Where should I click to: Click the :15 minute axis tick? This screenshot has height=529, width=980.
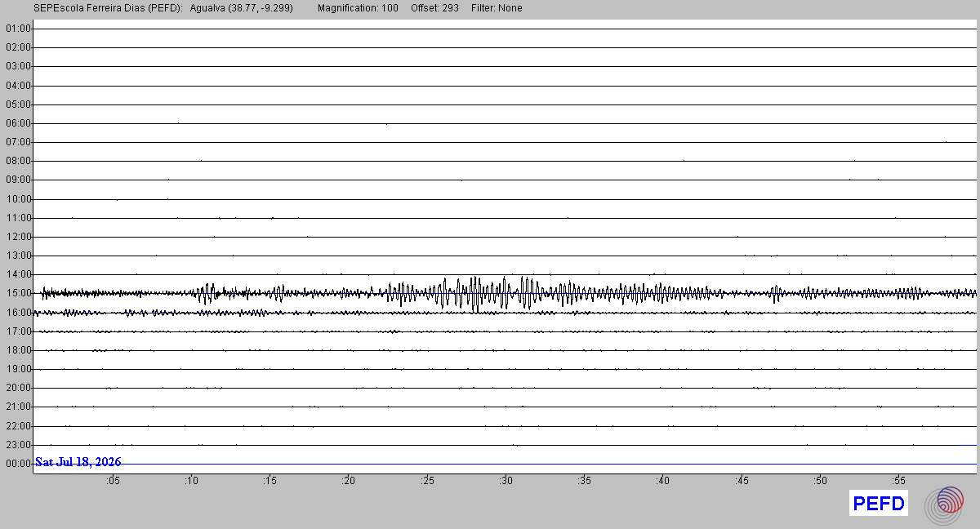click(x=269, y=481)
